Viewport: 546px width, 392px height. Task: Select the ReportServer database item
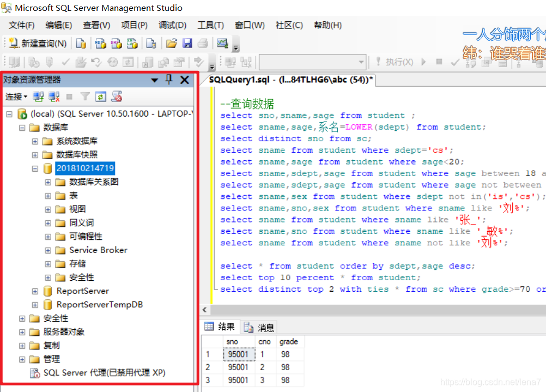[82, 291]
